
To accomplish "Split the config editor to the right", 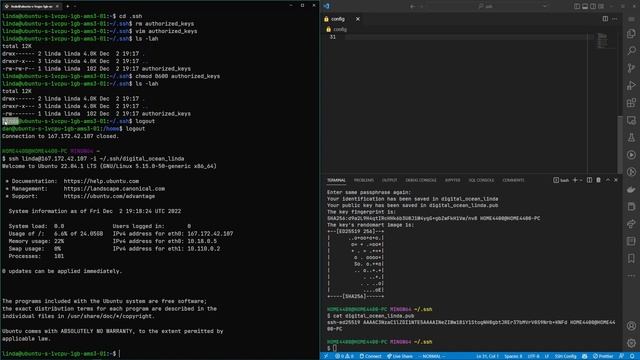I will point(605,19).
